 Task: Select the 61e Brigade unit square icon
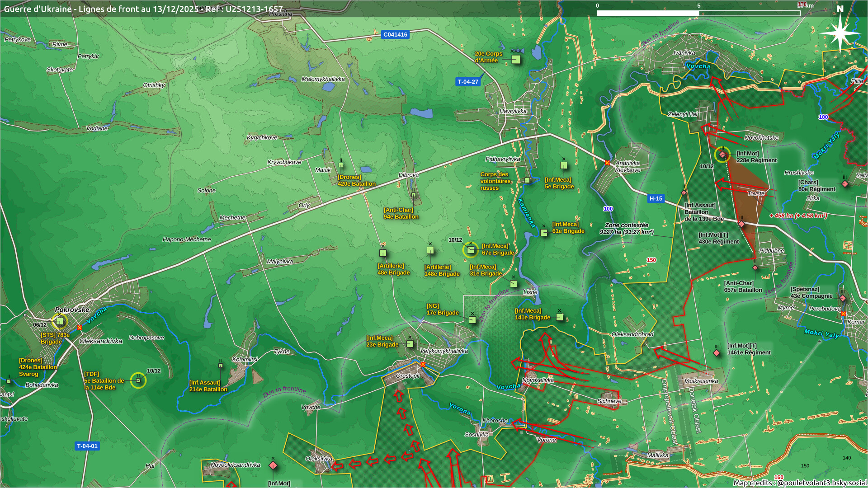pos(544,232)
